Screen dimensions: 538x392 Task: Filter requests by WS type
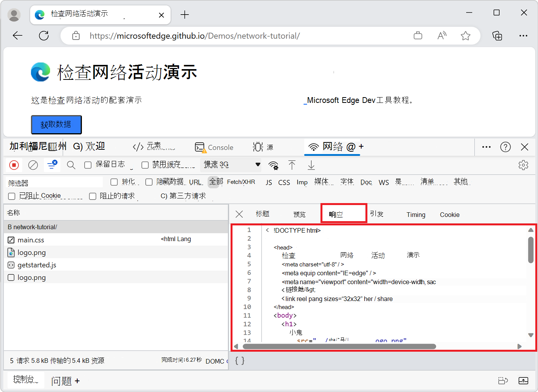click(x=384, y=182)
